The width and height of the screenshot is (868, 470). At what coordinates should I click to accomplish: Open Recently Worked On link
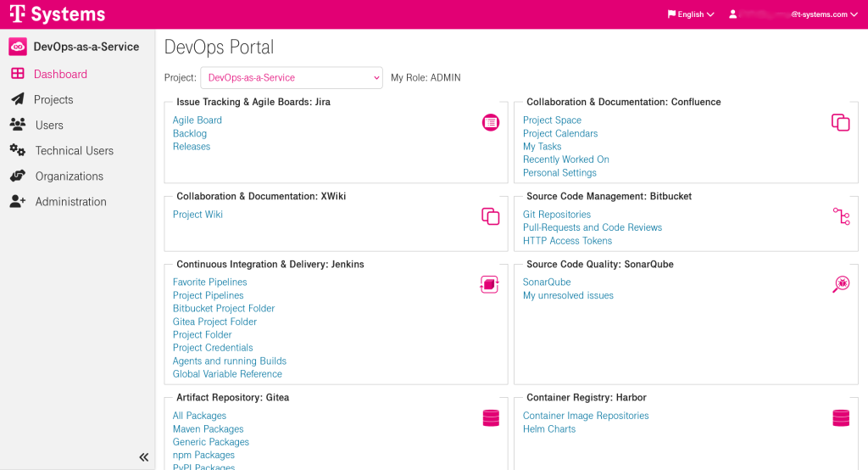(565, 159)
